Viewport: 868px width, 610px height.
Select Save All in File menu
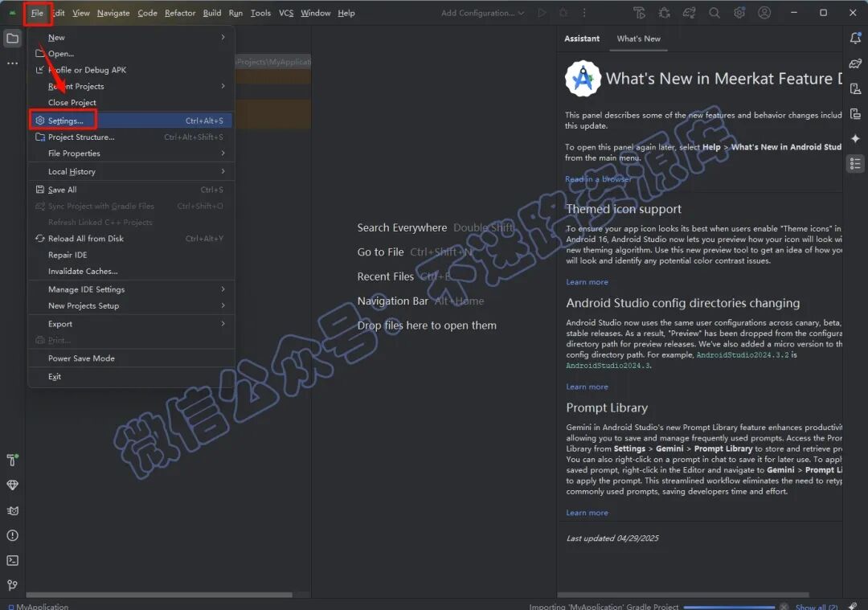pos(131,190)
